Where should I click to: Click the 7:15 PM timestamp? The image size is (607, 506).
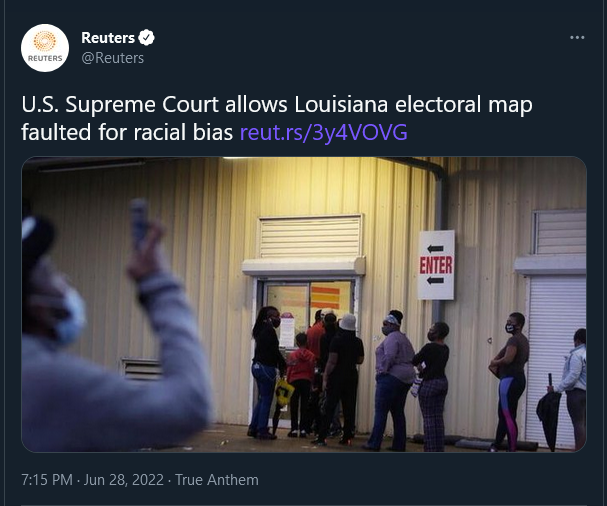(x=47, y=480)
